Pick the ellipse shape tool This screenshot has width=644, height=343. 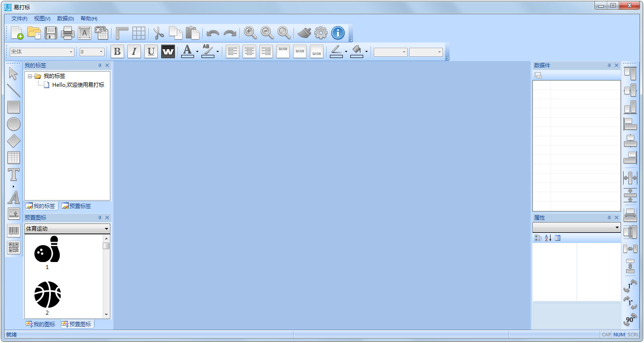pyautogui.click(x=14, y=124)
